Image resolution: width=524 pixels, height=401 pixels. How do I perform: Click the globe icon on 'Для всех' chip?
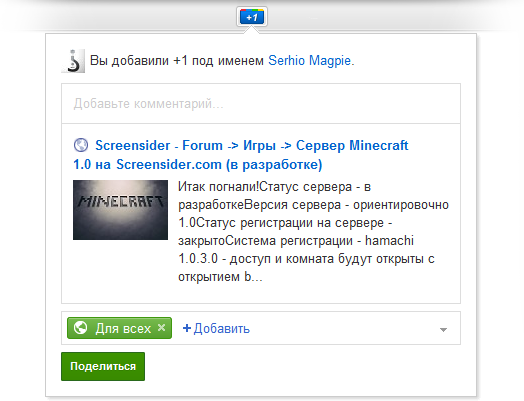pos(81,328)
